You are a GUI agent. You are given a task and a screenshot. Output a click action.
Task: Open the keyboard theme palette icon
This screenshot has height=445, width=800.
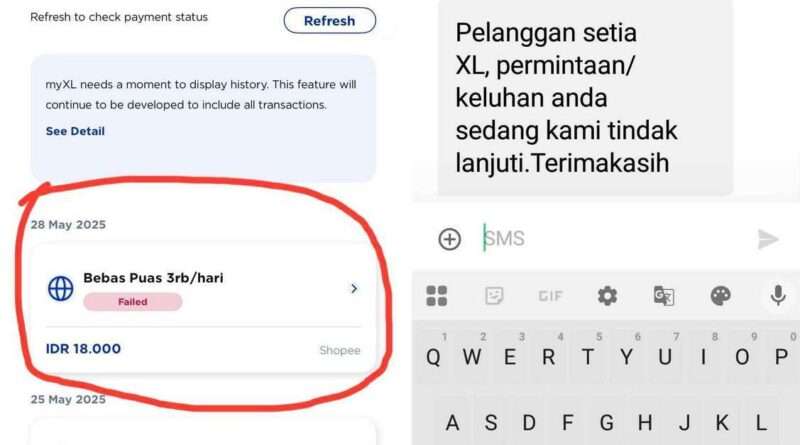tap(720, 296)
